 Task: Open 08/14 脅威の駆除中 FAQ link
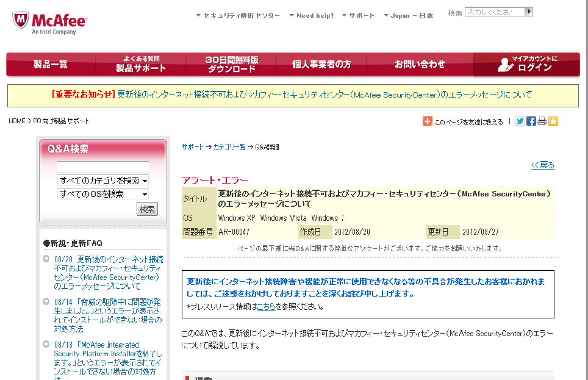pyautogui.click(x=108, y=315)
